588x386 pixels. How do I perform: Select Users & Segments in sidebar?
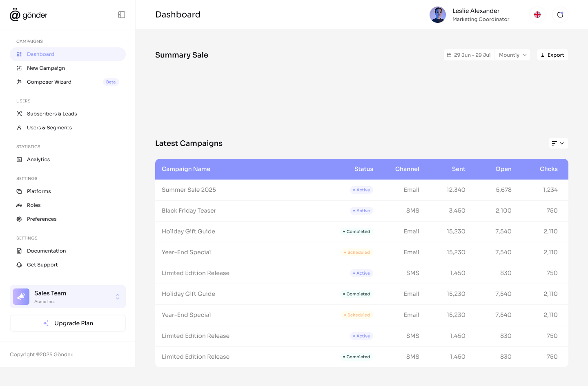pyautogui.click(x=49, y=128)
